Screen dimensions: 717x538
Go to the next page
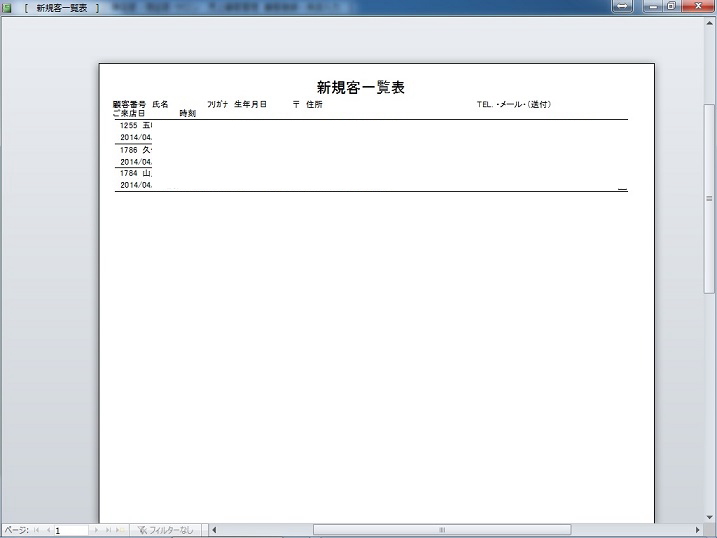coord(96,530)
